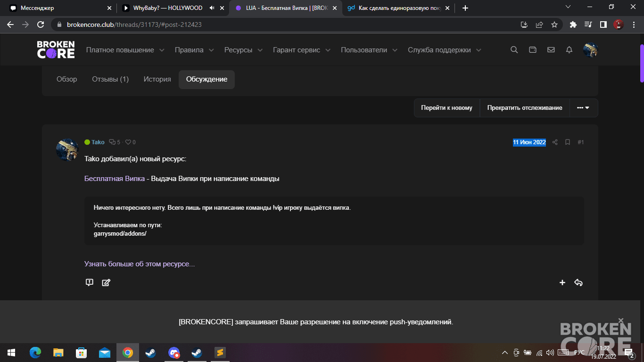Add post to multi-quote with plus icon
This screenshot has height=362, width=644.
point(562,282)
